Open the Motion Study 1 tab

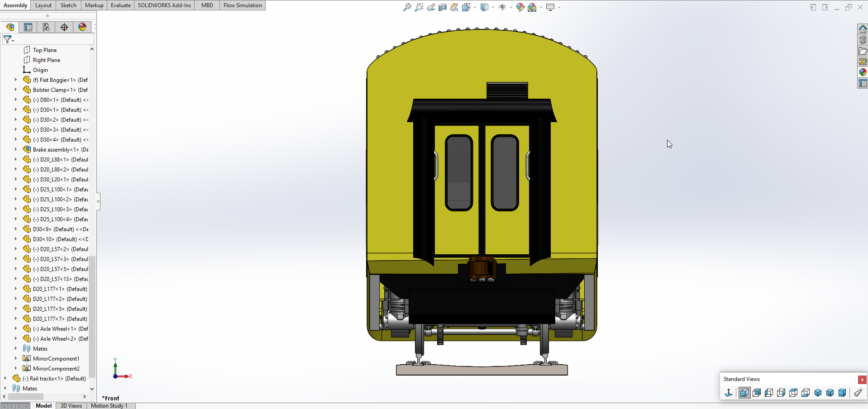(109, 405)
